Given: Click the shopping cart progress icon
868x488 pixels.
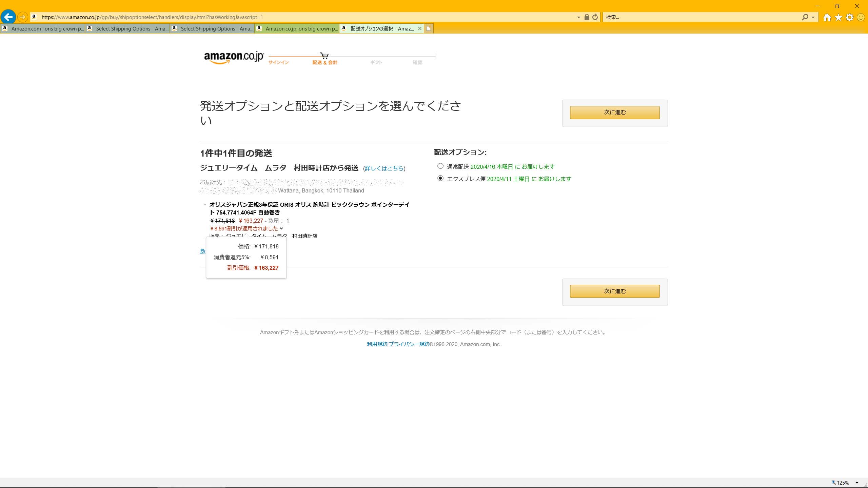Looking at the screenshot, I should pos(324,55).
